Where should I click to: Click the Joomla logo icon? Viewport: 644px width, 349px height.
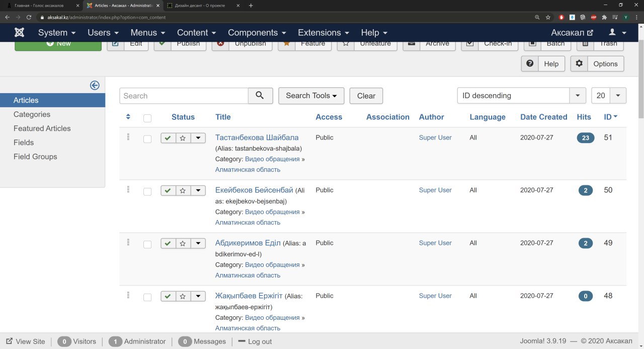19,33
